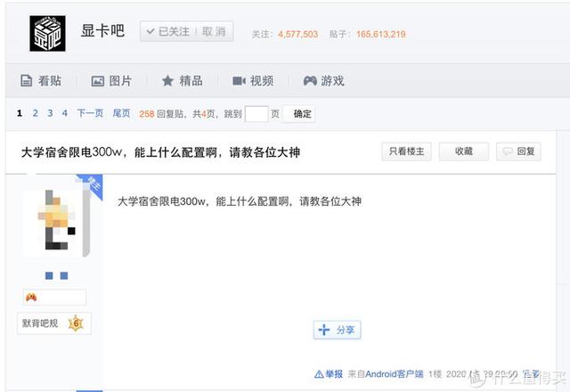Click the 贴子 count 165,613,219
Viewport: 570px width, 392px height.
[381, 35]
